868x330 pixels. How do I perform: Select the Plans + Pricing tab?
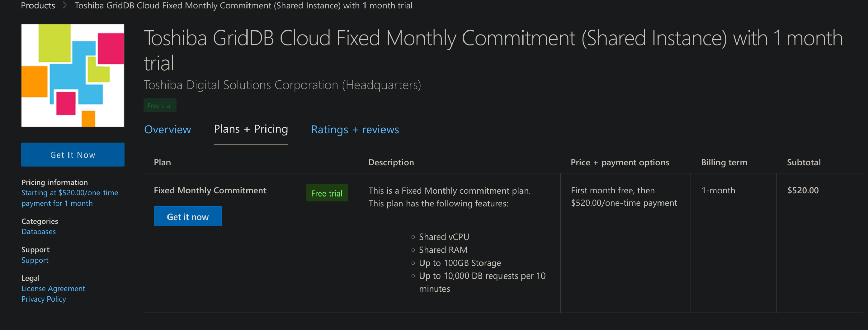click(251, 129)
